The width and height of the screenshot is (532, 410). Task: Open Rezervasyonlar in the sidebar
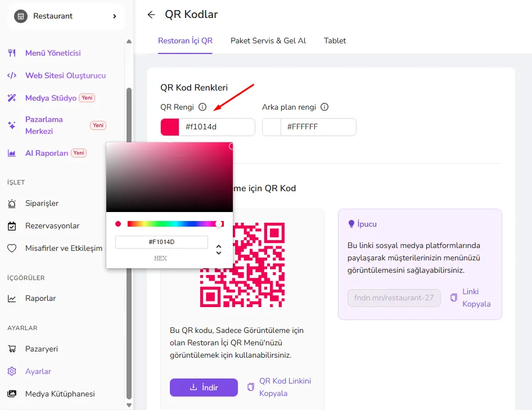point(52,226)
